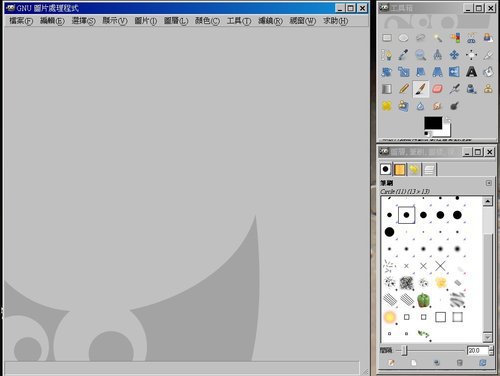Click the Delete brush trash button
Viewport: 500px width, 376px height.
pyautogui.click(x=459, y=363)
